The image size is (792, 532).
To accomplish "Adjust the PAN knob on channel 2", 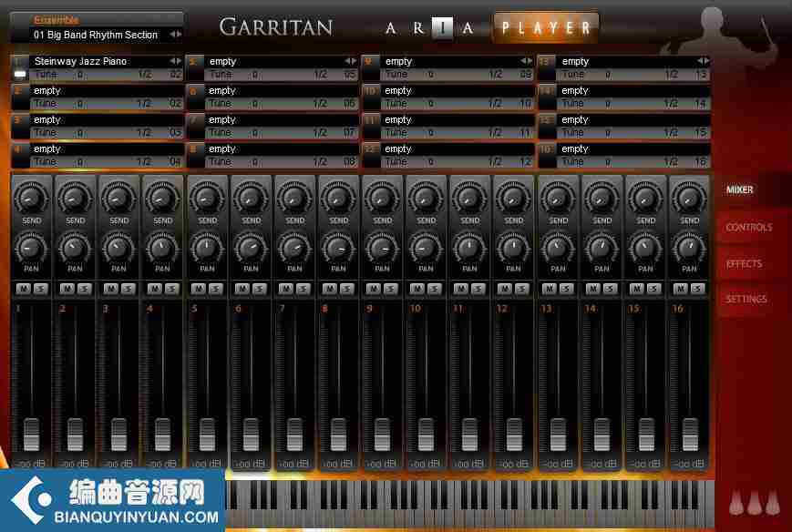I will tap(76, 247).
